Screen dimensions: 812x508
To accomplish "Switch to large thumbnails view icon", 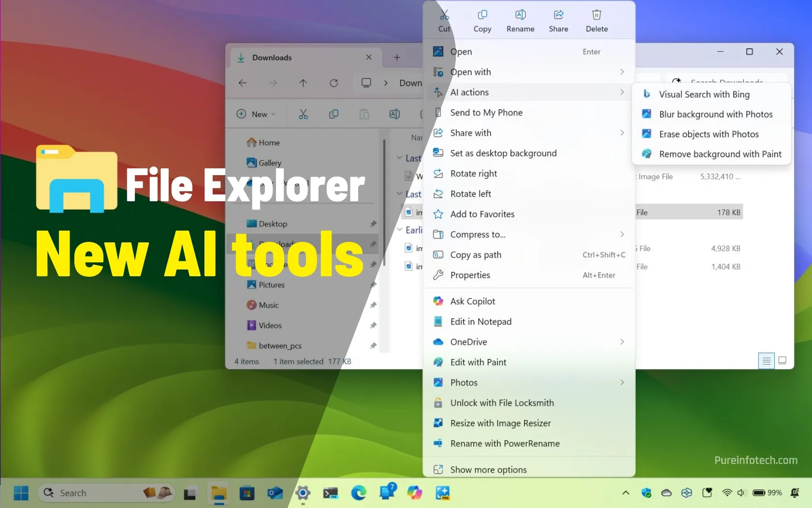I will 783,361.
